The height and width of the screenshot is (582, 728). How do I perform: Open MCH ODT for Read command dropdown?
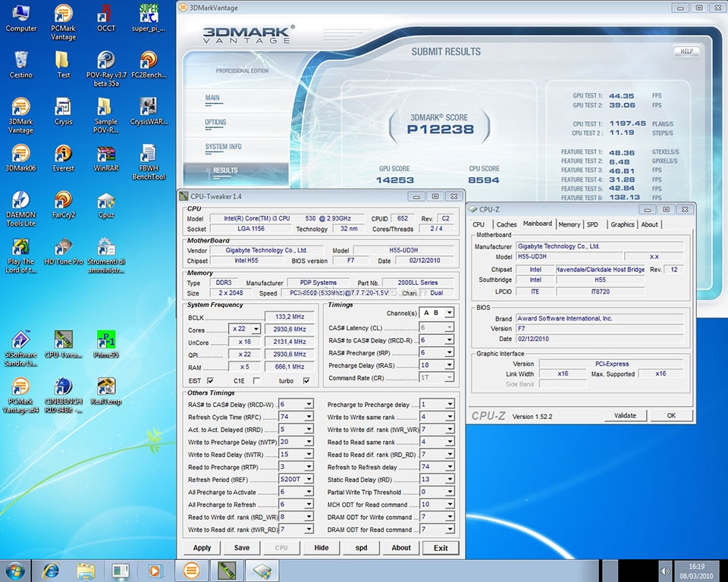pyautogui.click(x=450, y=505)
